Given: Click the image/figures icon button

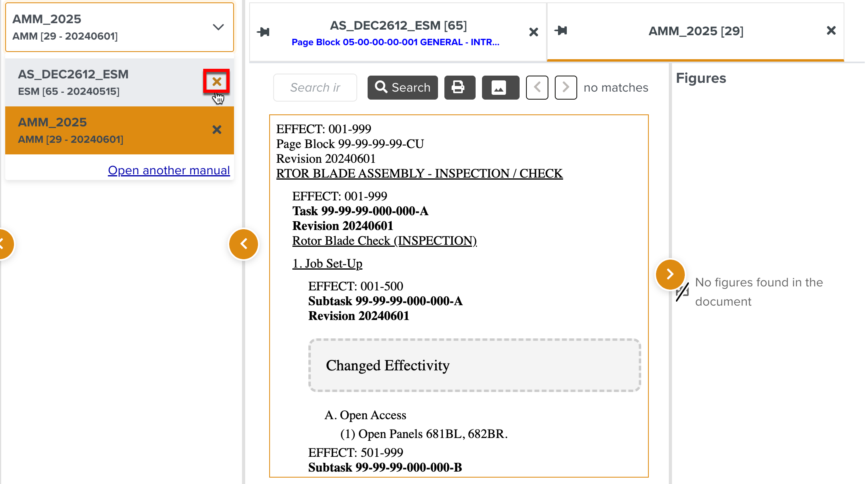Looking at the screenshot, I should pyautogui.click(x=500, y=87).
